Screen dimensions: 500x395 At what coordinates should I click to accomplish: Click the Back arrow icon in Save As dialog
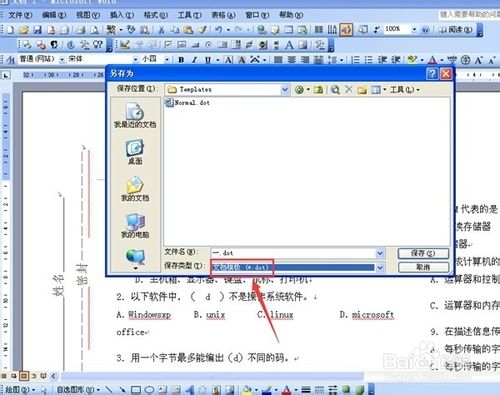coord(299,89)
